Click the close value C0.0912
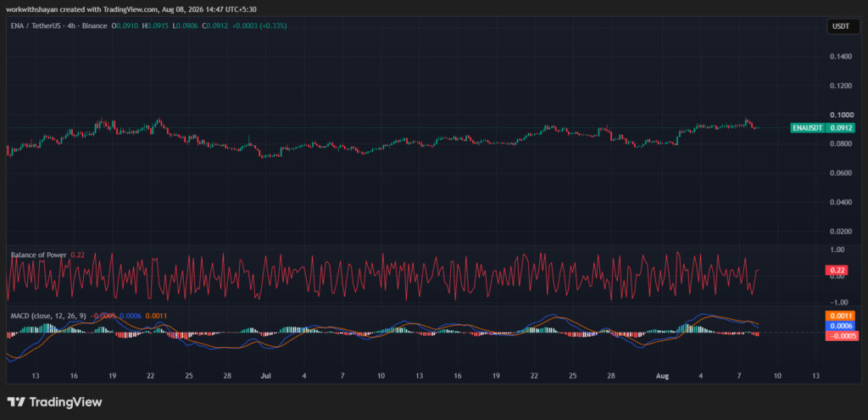868x420 pixels. [x=213, y=25]
